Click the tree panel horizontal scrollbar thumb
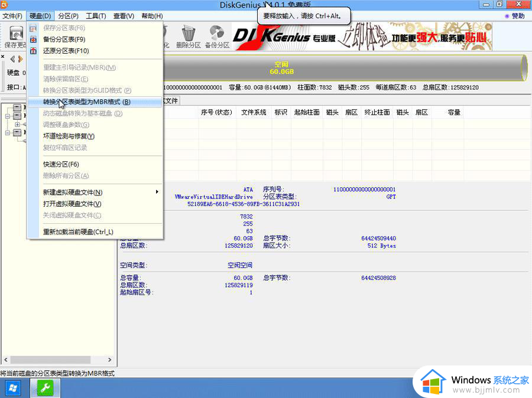This screenshot has width=532, height=398. [51, 360]
